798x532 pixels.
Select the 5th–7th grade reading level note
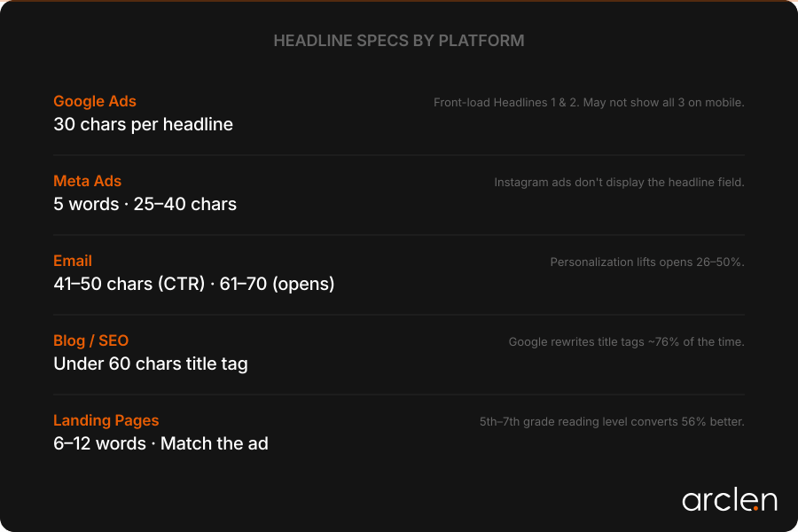(x=612, y=421)
